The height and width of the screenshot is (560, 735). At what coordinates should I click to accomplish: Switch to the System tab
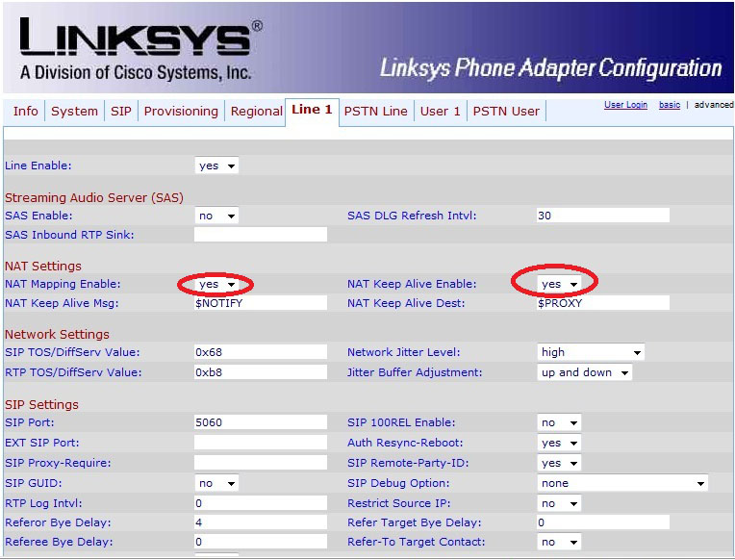(x=74, y=112)
